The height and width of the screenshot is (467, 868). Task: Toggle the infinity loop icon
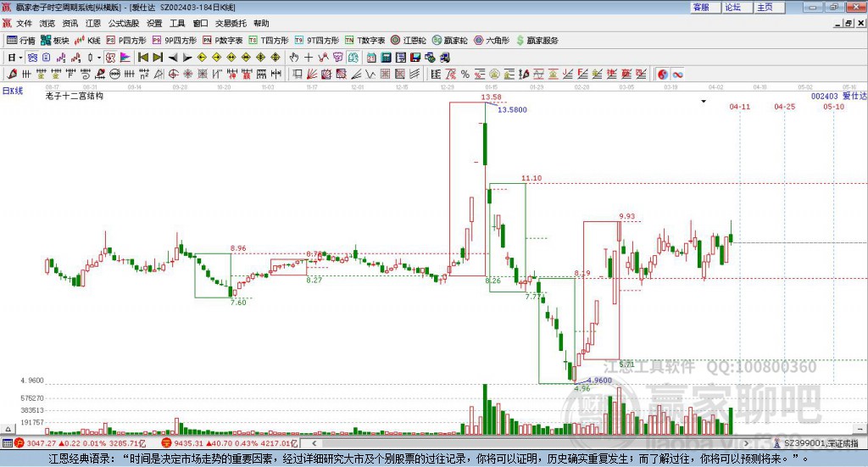(x=678, y=74)
